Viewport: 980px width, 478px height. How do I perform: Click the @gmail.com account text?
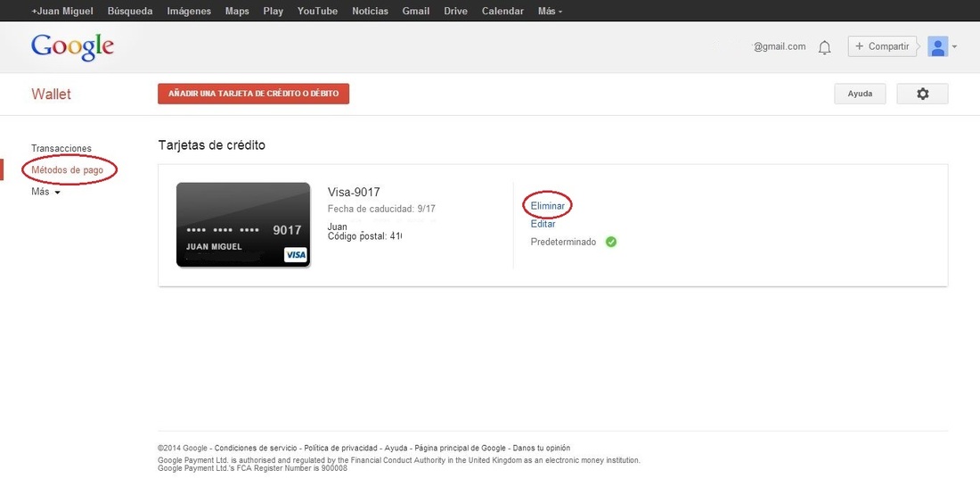[780, 46]
